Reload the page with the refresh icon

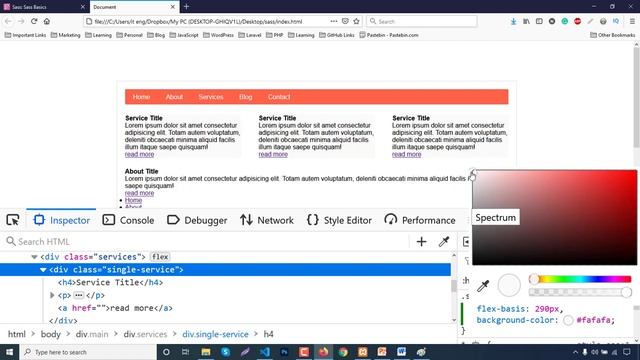34,21
